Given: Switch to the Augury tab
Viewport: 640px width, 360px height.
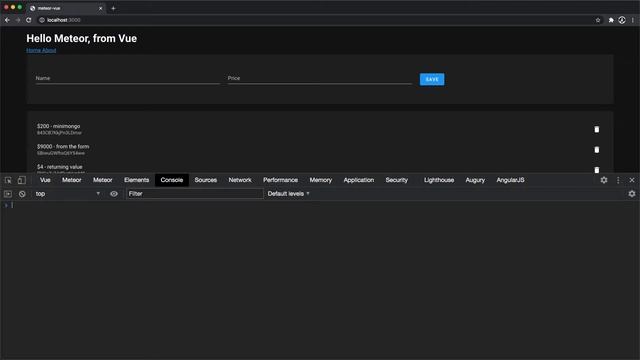Looking at the screenshot, I should coord(475,180).
